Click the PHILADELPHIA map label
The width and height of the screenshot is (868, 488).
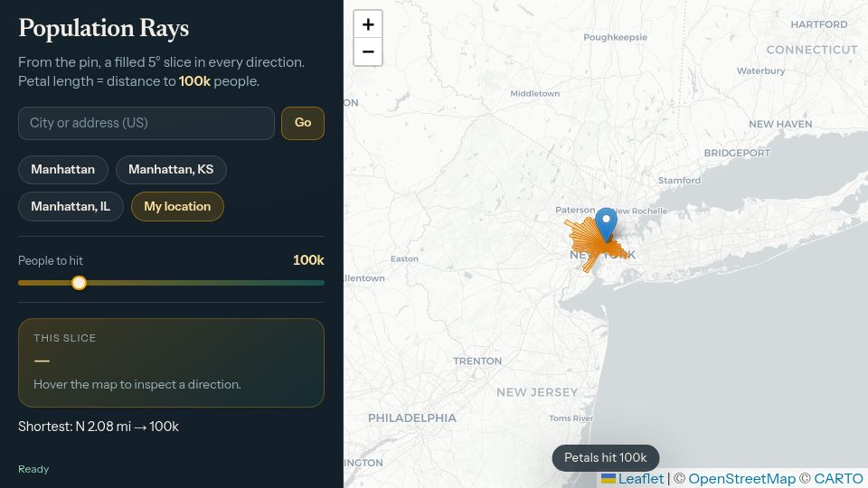412,418
